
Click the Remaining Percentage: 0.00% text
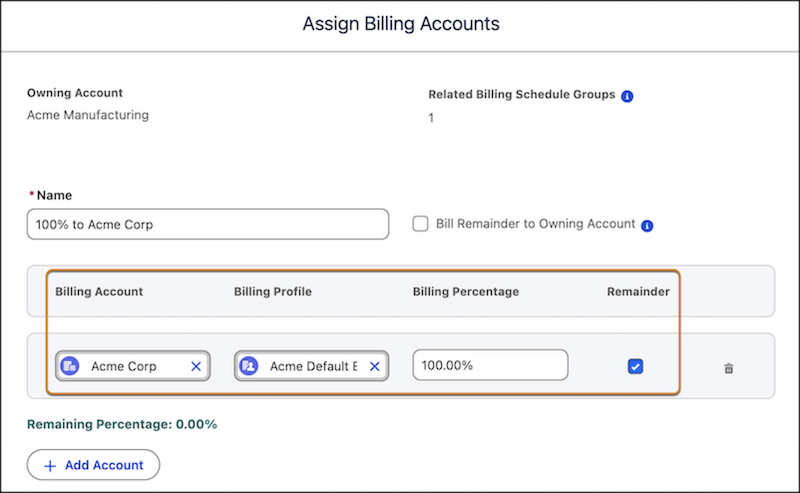click(122, 424)
